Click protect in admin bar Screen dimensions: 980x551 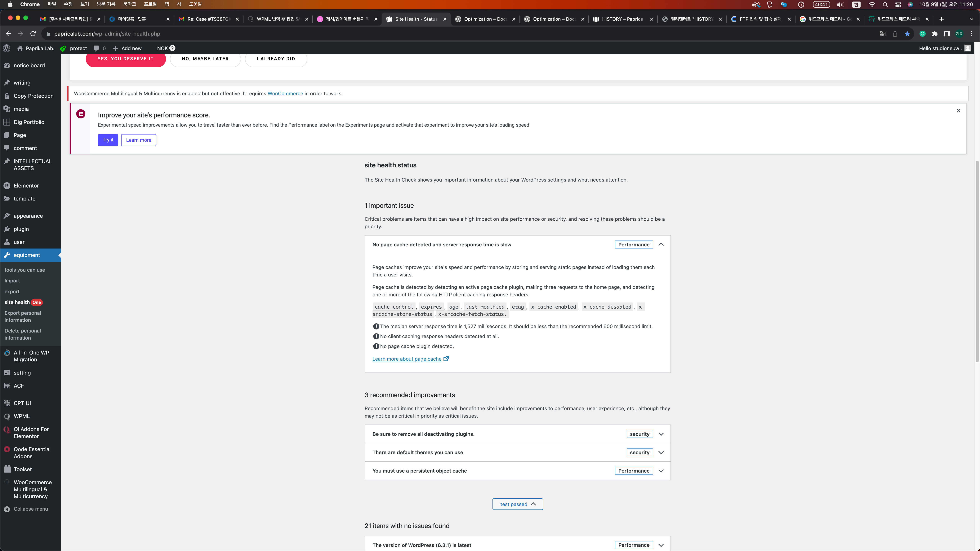(73, 48)
